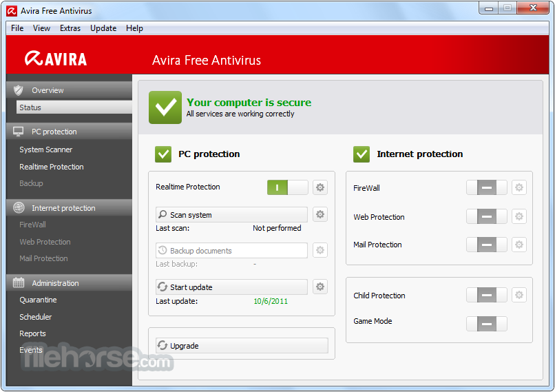Collapse the Overview section header
This screenshot has height=392, width=555.
click(x=69, y=90)
